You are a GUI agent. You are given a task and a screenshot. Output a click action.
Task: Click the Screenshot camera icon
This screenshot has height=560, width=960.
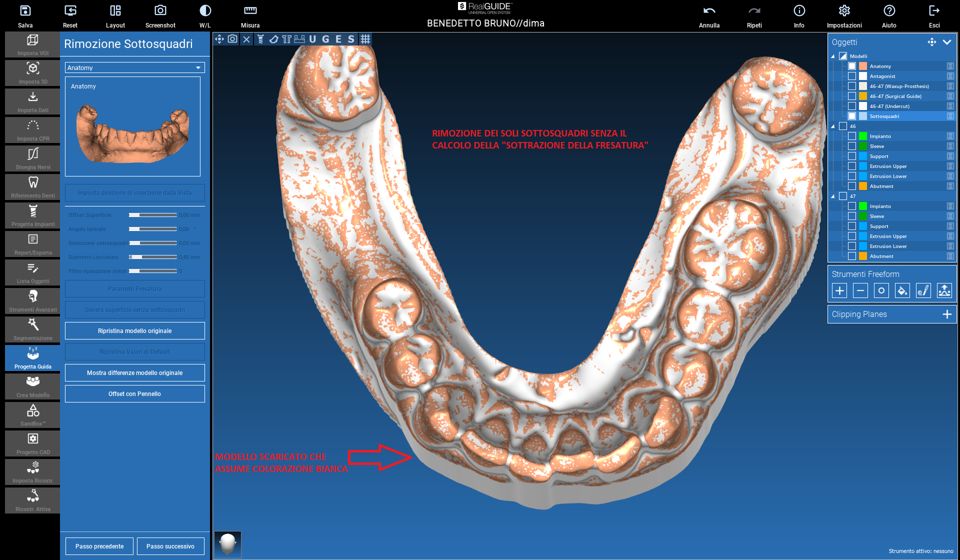coord(160,11)
